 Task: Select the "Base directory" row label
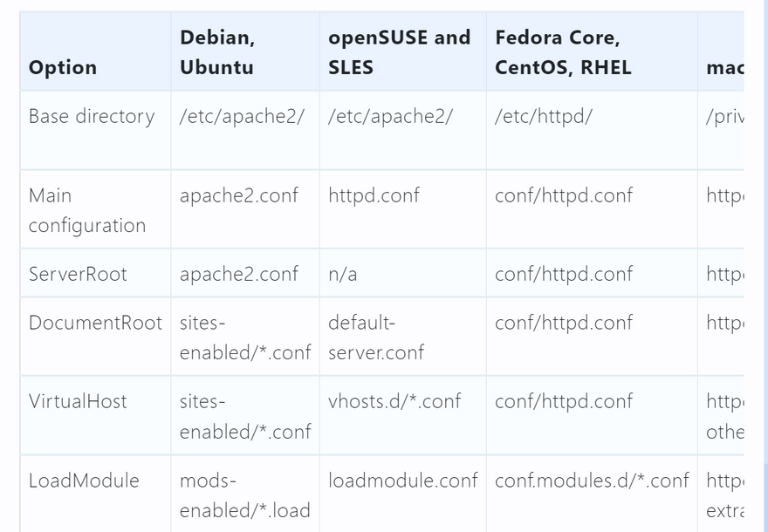click(x=92, y=116)
